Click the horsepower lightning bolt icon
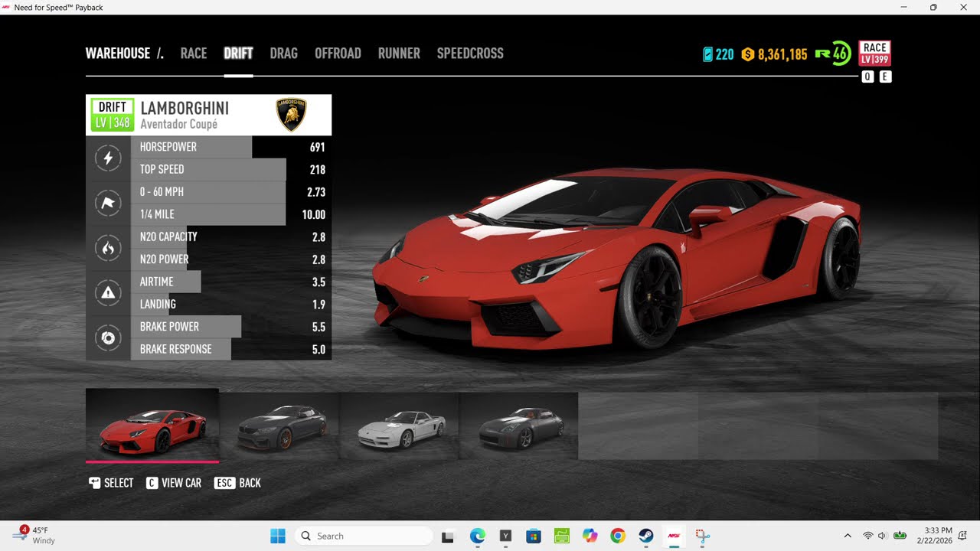 [108, 158]
